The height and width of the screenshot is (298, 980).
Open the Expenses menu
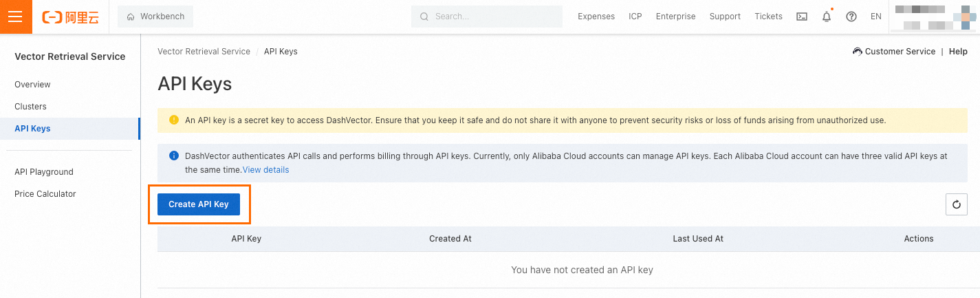coord(596,17)
